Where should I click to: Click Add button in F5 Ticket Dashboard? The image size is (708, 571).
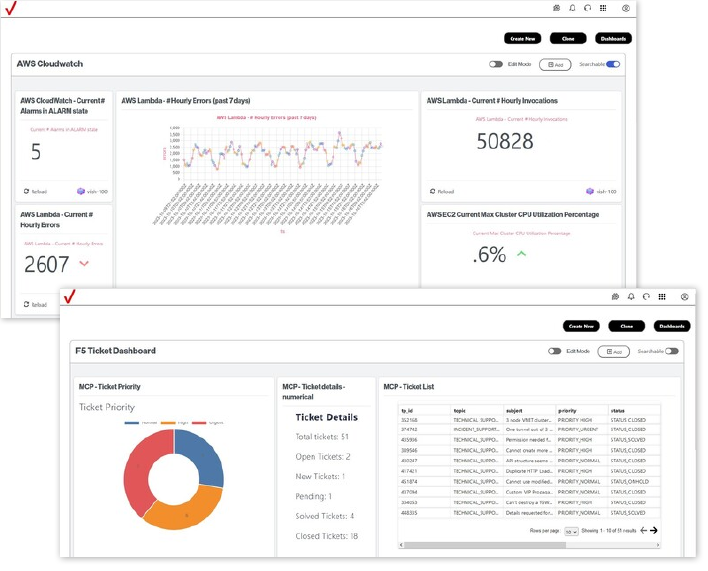click(614, 352)
